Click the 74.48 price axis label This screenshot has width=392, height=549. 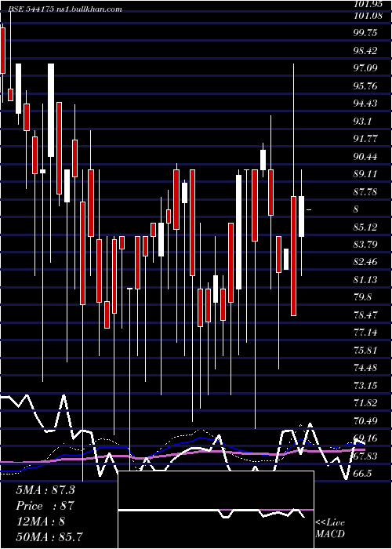pyautogui.click(x=366, y=368)
